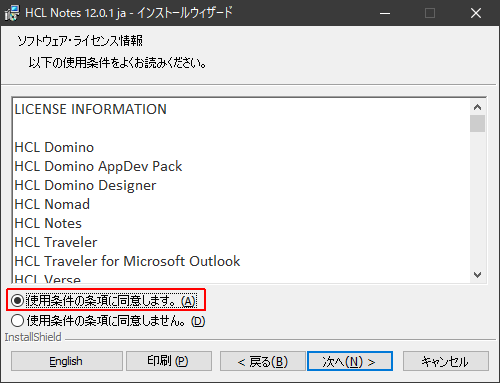Click the InstallShield label text
The height and width of the screenshot is (383, 500).
tap(33, 337)
